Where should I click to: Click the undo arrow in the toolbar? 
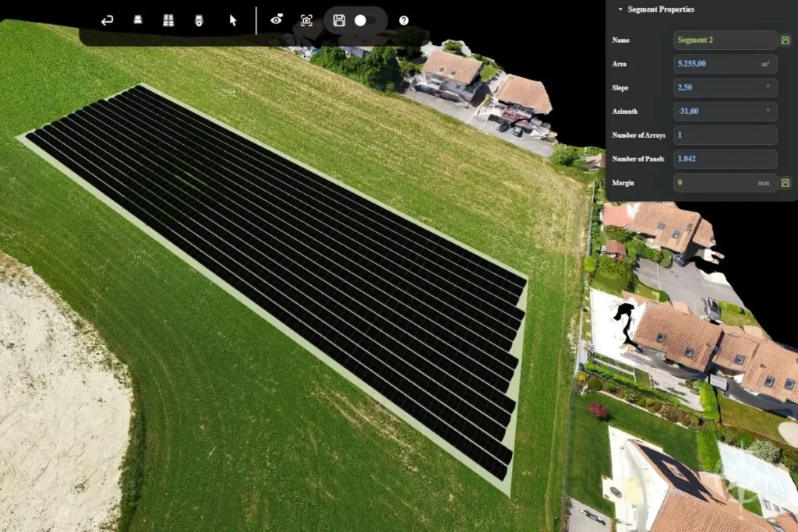coord(107,19)
